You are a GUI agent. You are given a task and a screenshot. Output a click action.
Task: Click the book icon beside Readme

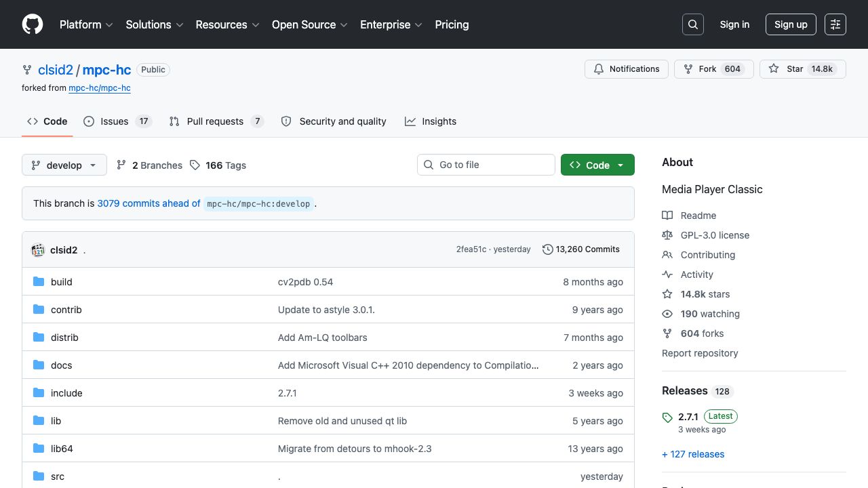pos(667,216)
